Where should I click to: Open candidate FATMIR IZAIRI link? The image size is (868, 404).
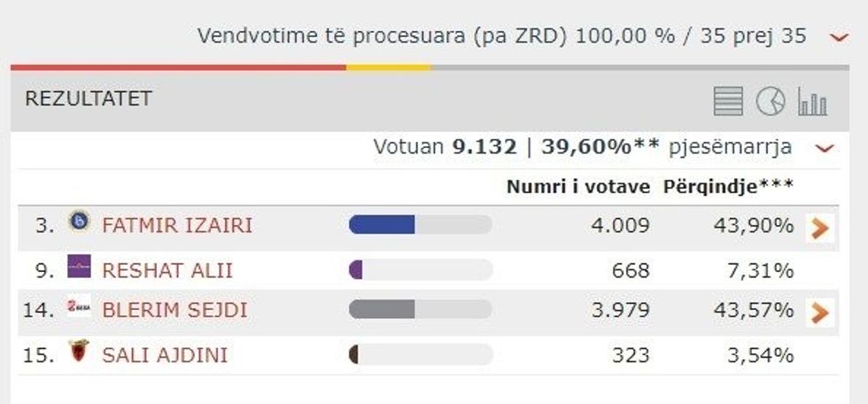(x=177, y=226)
